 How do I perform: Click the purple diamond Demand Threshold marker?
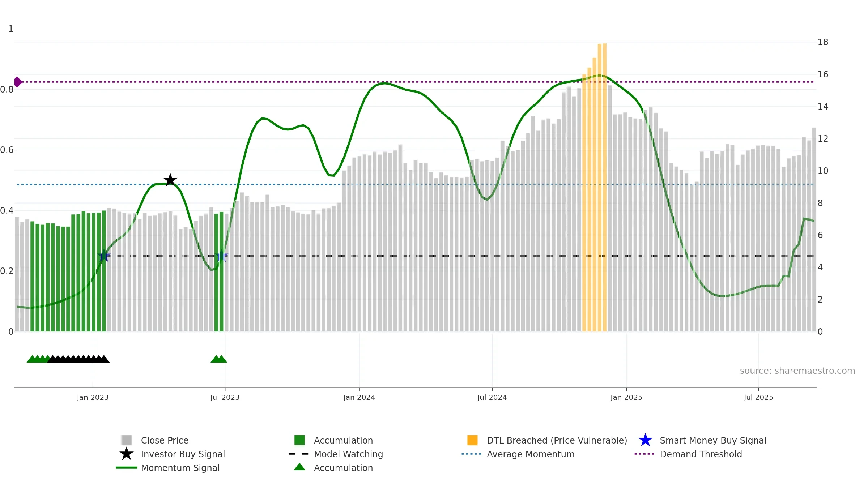click(18, 82)
